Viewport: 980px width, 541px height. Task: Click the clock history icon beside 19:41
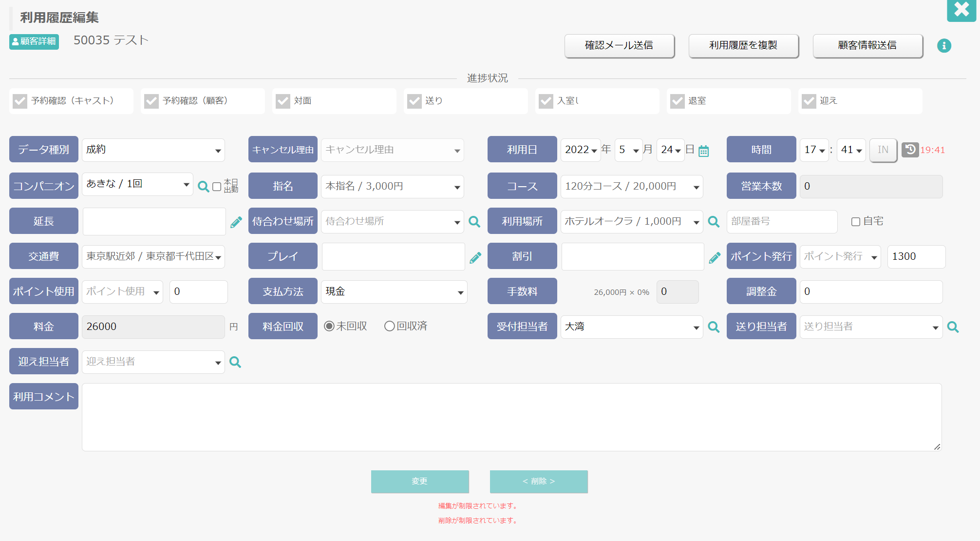click(x=910, y=150)
